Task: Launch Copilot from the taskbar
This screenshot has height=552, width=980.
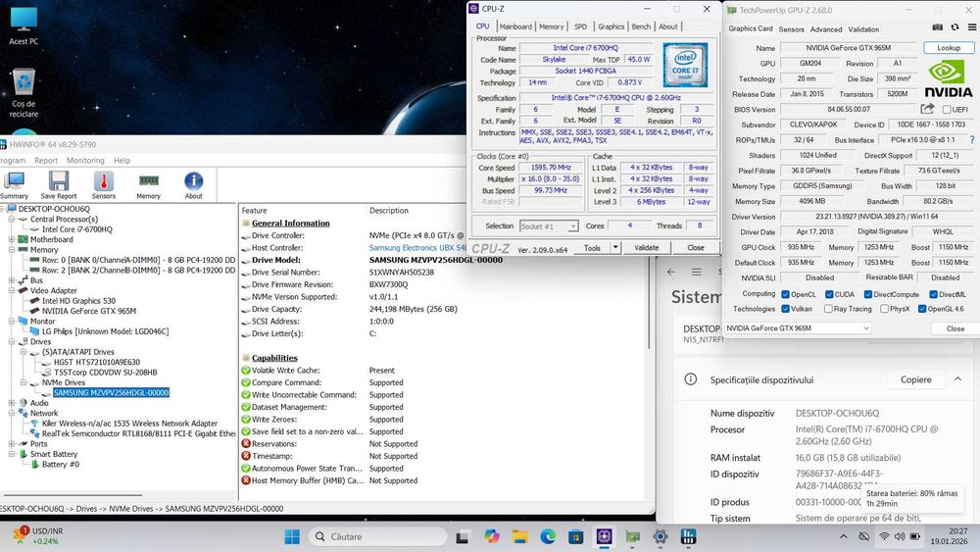Action: [491, 536]
